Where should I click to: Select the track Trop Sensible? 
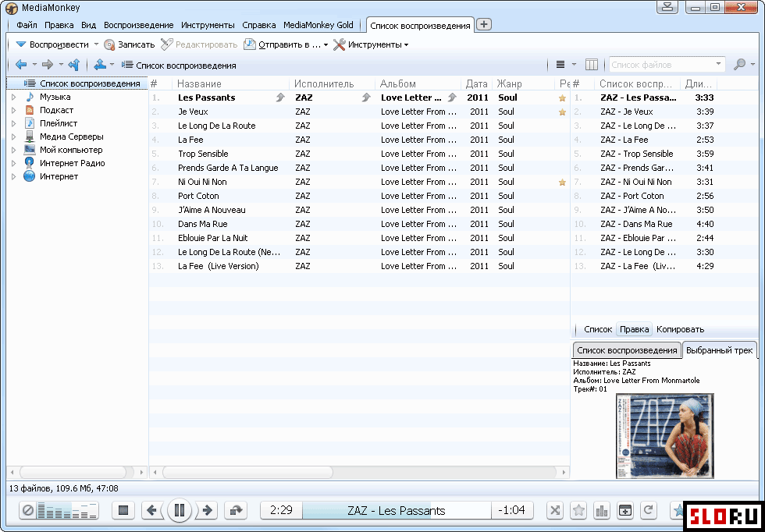203,154
